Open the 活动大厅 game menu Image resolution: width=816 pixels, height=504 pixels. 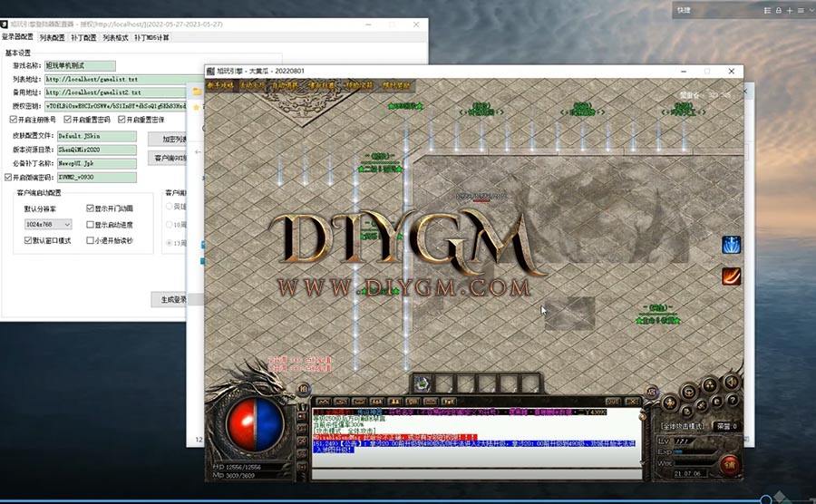(252, 85)
